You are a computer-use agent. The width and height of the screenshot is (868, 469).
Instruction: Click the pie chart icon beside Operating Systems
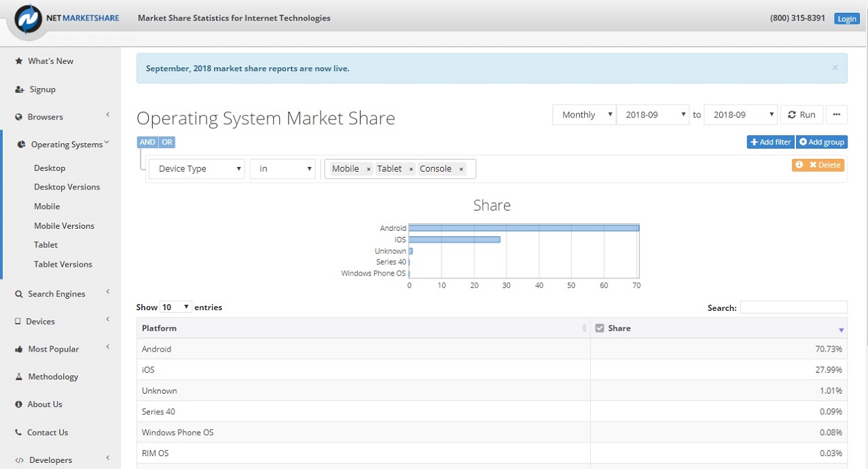[22, 145]
